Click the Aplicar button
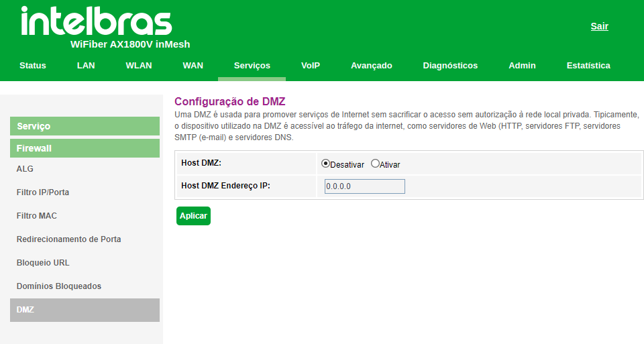 point(193,216)
